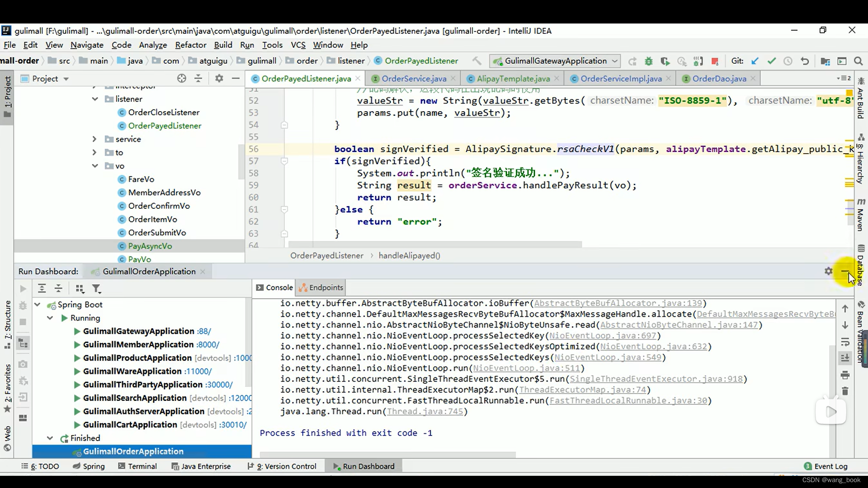Hide the Project panel with minus icon
Screen dimensions: 868x488
pyautogui.click(x=236, y=78)
